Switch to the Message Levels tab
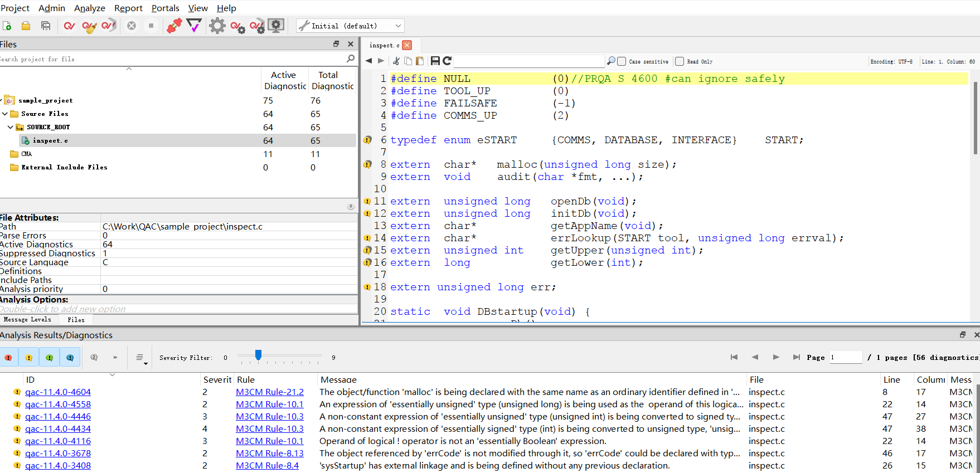Viewport: 980px width, 473px height. tap(27, 319)
